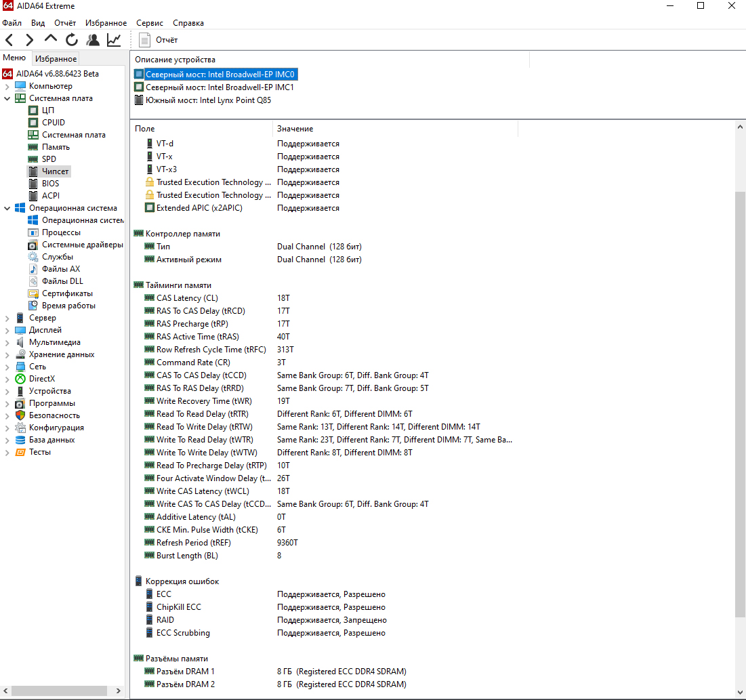746x700 pixels.
Task: Switch to the Избранное sidebar tab
Action: click(56, 58)
